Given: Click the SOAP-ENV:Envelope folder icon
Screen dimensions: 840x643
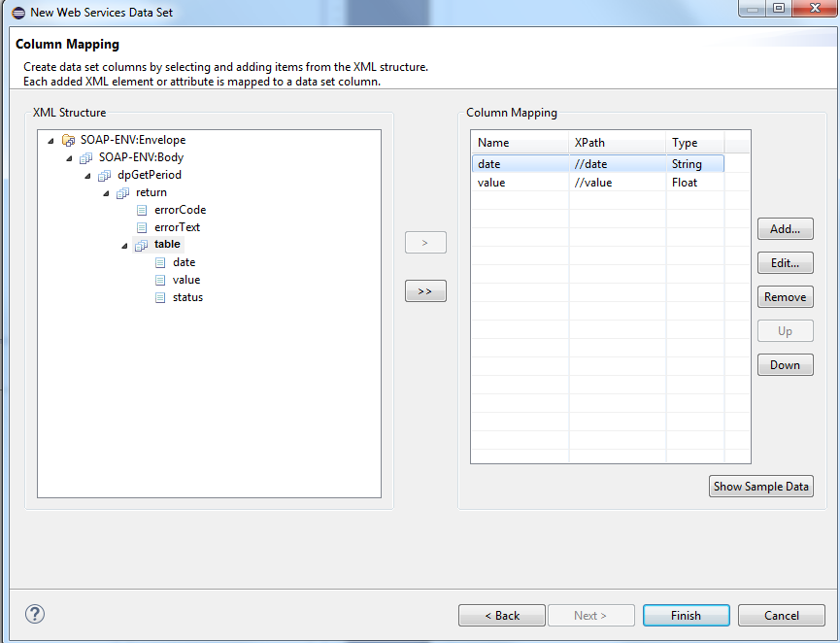Looking at the screenshot, I should point(69,141).
